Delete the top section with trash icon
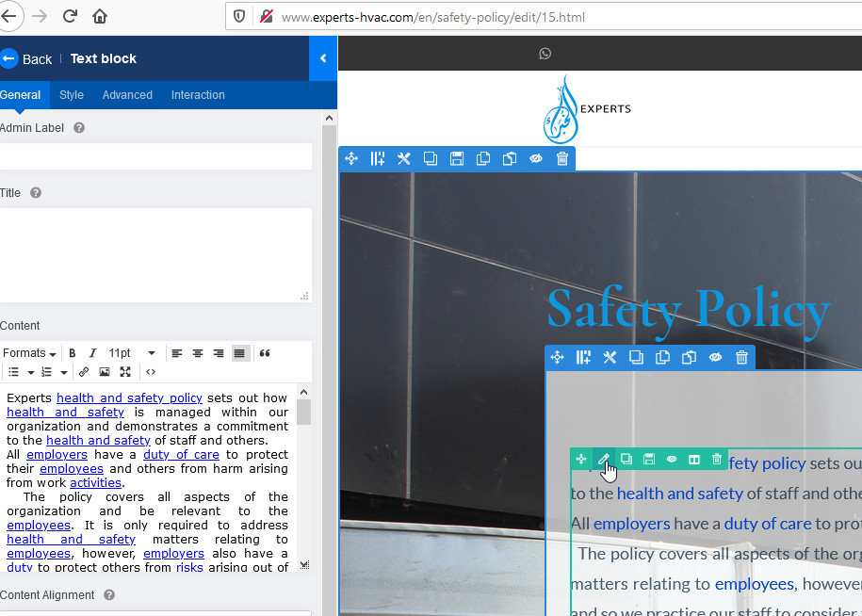Viewport: 862px width, 616px height. [562, 158]
